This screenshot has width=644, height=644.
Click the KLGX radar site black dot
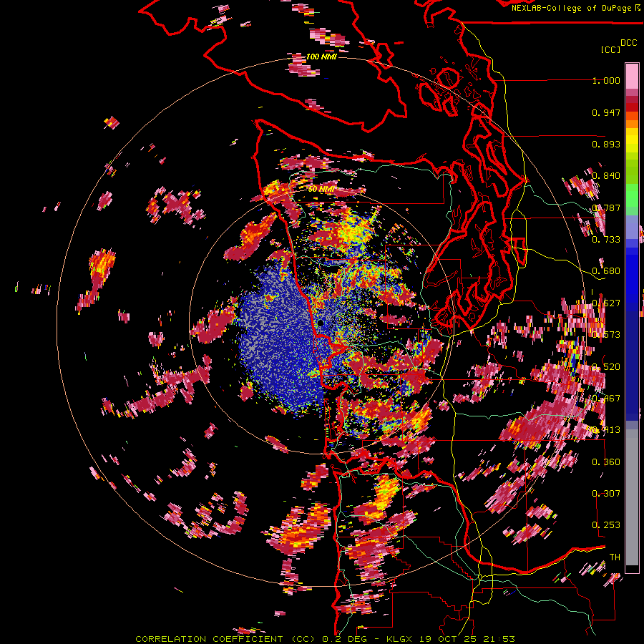pyautogui.click(x=321, y=323)
